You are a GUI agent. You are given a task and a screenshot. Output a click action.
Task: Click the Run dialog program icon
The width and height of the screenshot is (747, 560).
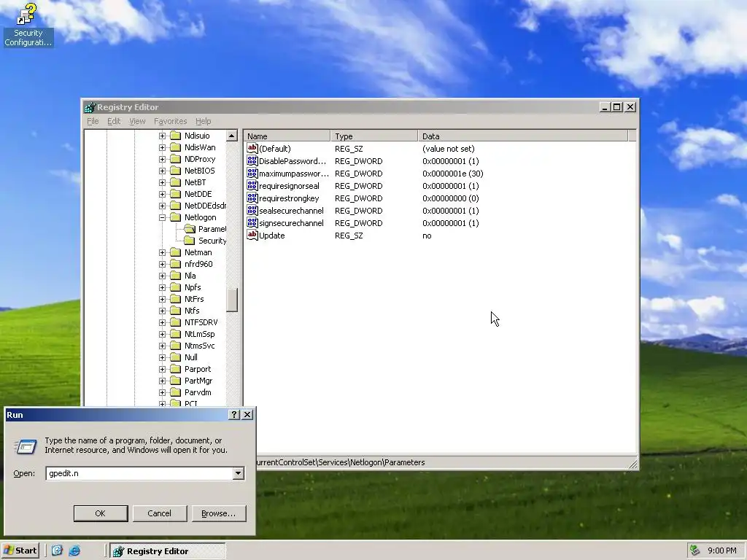[26, 447]
